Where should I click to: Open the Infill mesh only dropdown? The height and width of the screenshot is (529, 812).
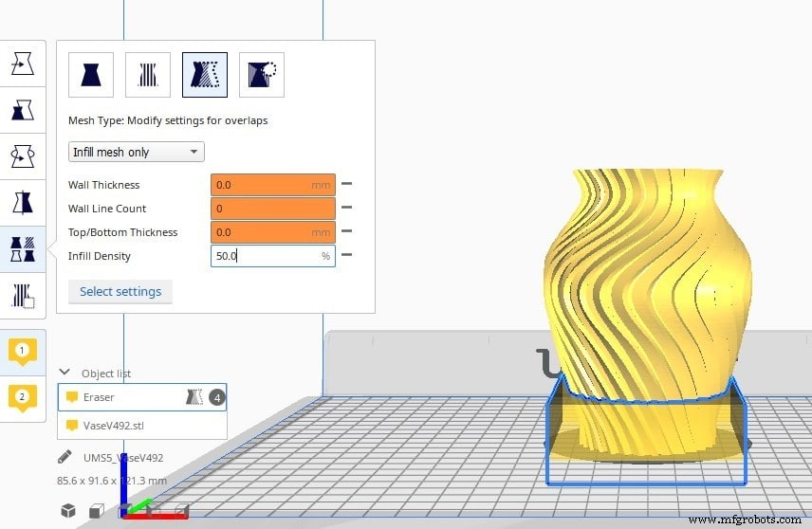click(x=137, y=152)
